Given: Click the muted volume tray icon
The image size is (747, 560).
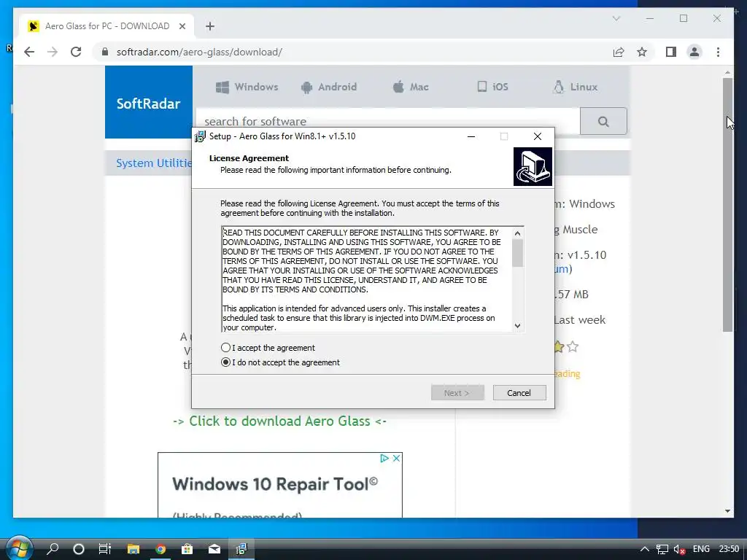Looking at the screenshot, I should (680, 550).
